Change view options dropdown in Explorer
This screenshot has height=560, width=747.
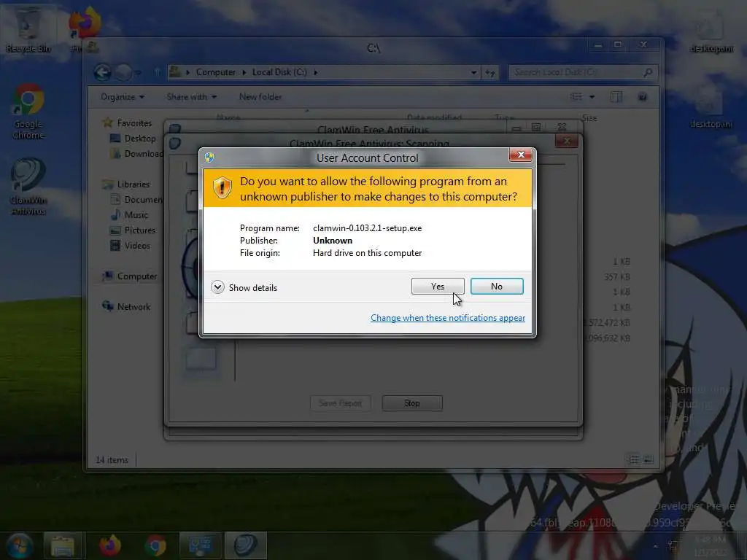(592, 97)
